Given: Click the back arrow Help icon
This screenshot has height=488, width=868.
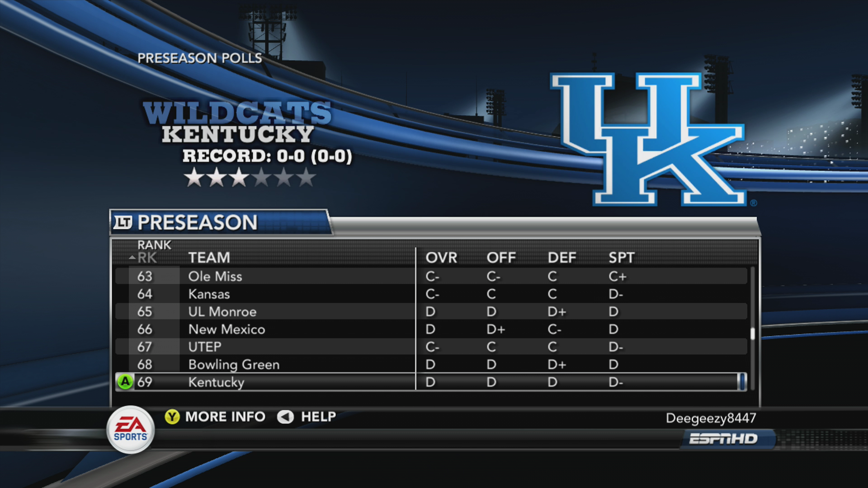Looking at the screenshot, I should [x=285, y=417].
